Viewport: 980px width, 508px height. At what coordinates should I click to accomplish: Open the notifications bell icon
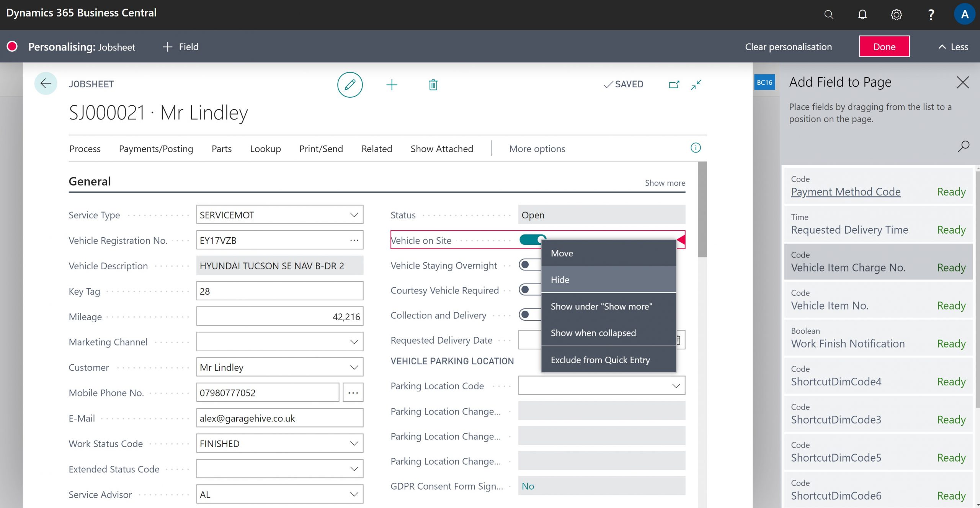862,15
